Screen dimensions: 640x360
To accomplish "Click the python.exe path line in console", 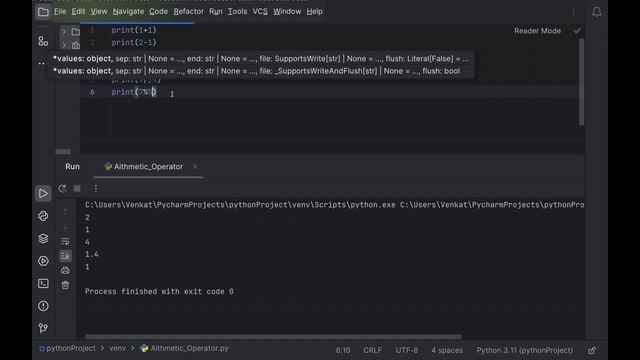I will coord(334,205).
